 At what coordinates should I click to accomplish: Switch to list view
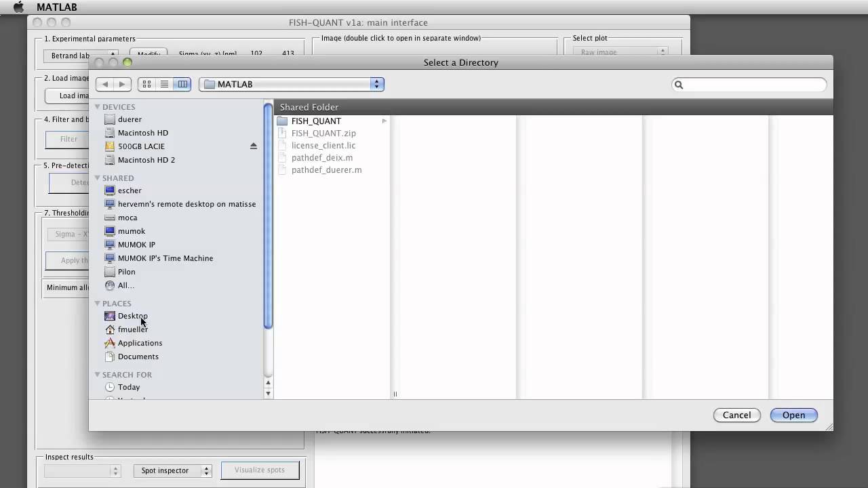(x=164, y=84)
